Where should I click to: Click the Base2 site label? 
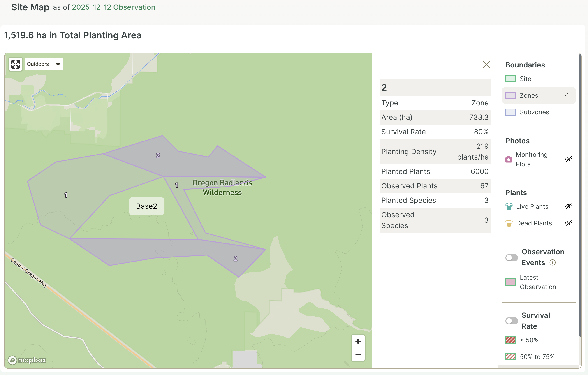click(146, 206)
